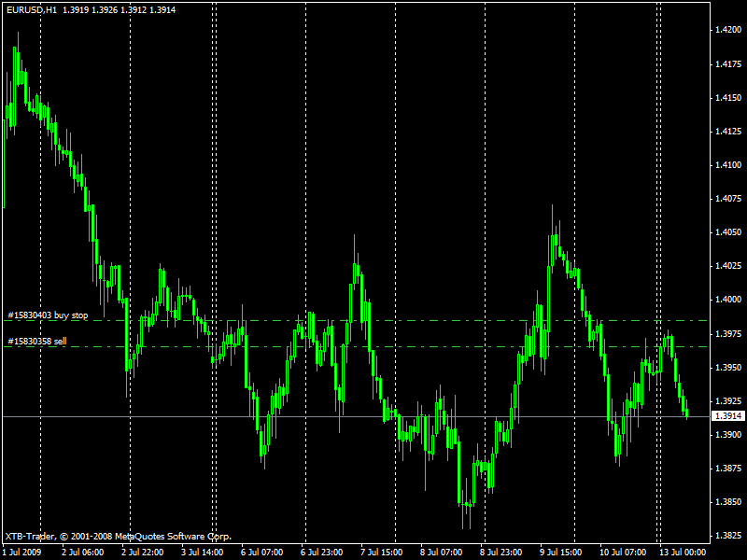This screenshot has width=747, height=560.
Task: Click the 10 Jul 07:00 time label
Action: point(622,553)
